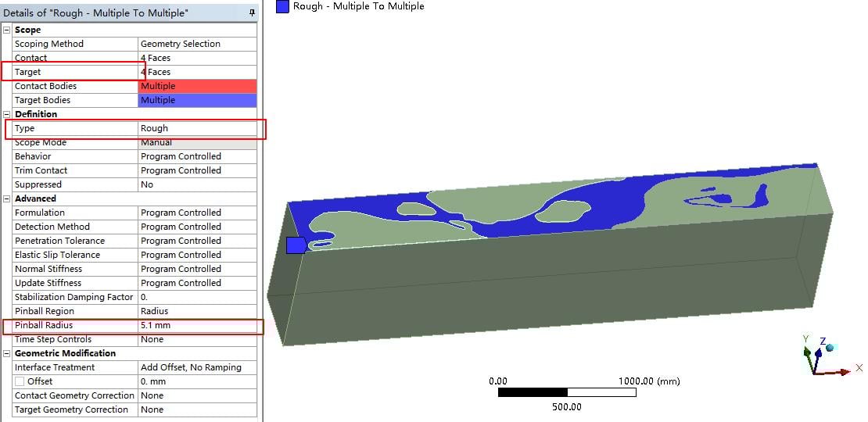The image size is (868, 422).
Task: Select the Target 4 Faces field
Action: (x=197, y=72)
